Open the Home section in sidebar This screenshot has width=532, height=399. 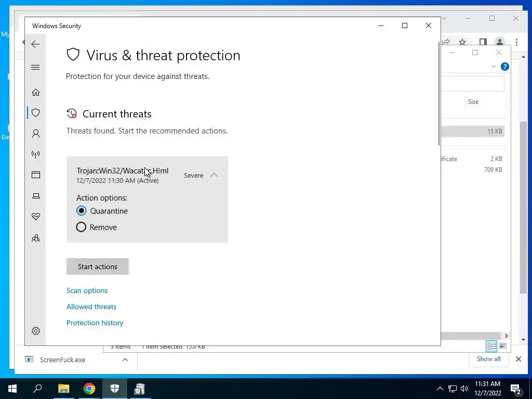36,92
